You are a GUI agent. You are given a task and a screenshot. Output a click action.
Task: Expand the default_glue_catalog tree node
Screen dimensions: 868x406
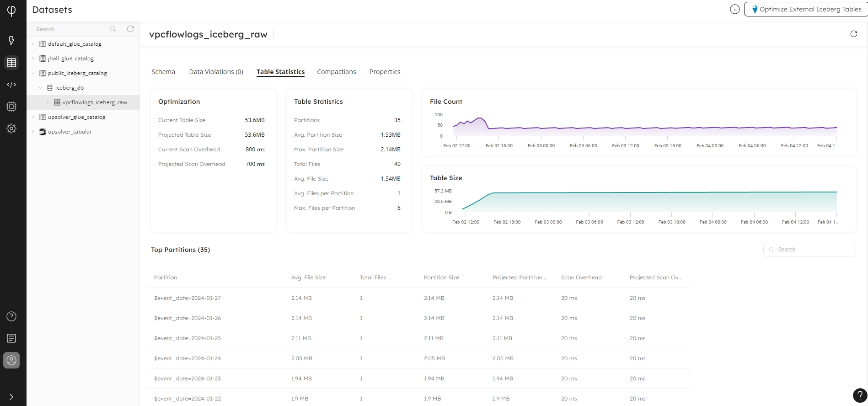[x=33, y=44]
